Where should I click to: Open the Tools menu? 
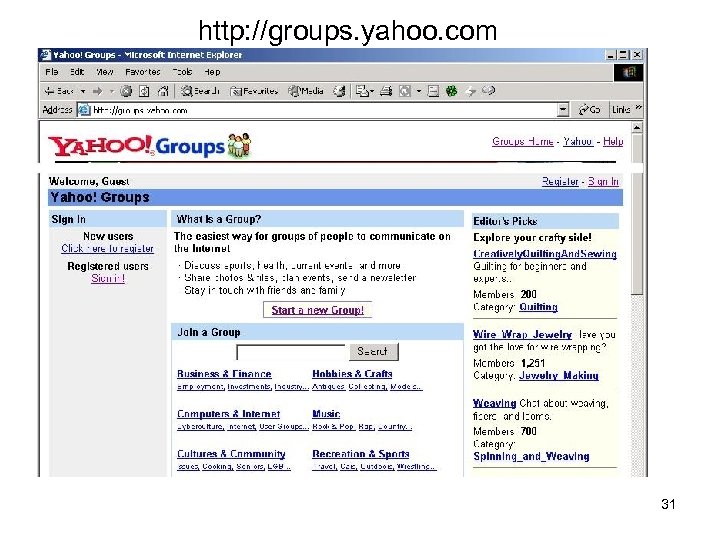[182, 72]
